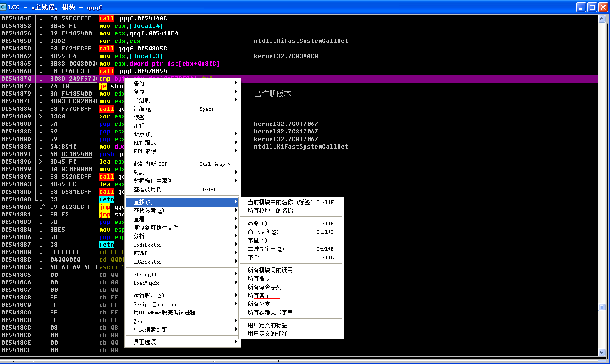The width and height of the screenshot is (610, 364).
Task: Expand the HIT 跟踪 submenu
Action: [183, 142]
